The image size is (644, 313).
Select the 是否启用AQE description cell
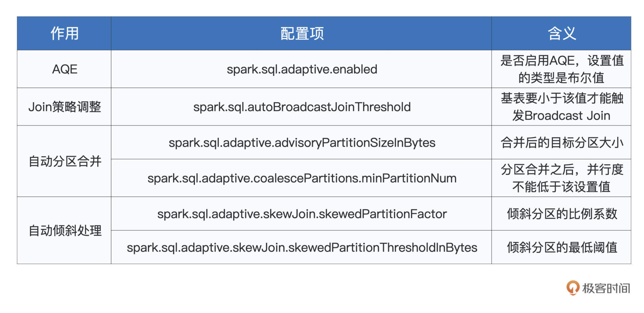pos(562,69)
